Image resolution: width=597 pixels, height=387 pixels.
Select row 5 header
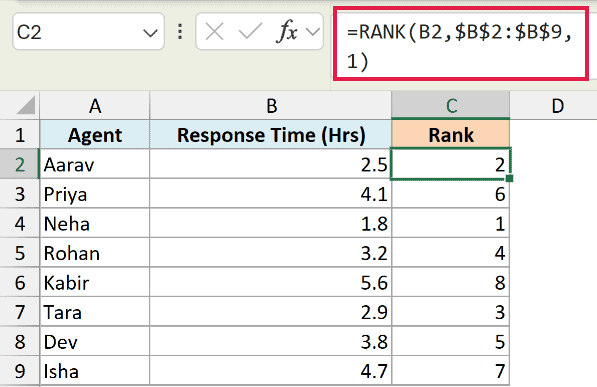(x=20, y=253)
